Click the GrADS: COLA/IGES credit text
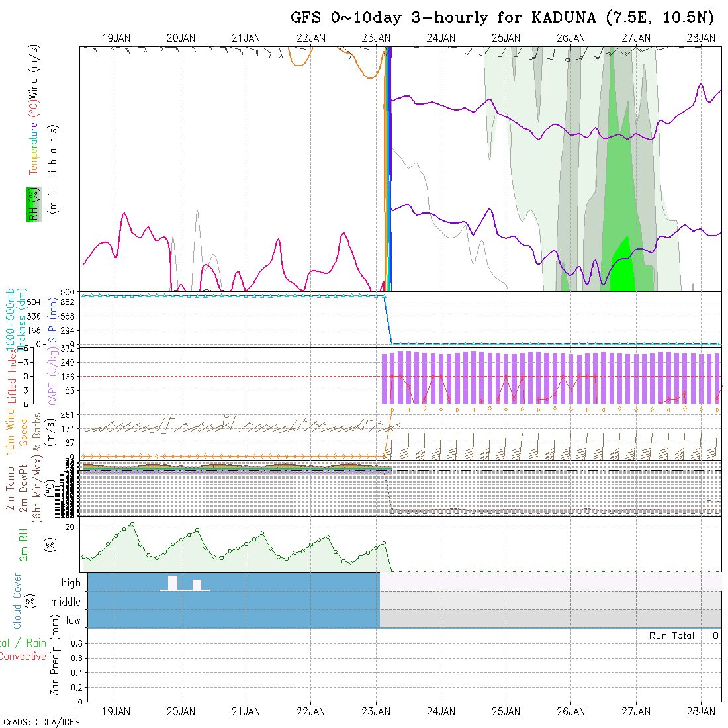This screenshot has height=728, width=728. pos(41,722)
